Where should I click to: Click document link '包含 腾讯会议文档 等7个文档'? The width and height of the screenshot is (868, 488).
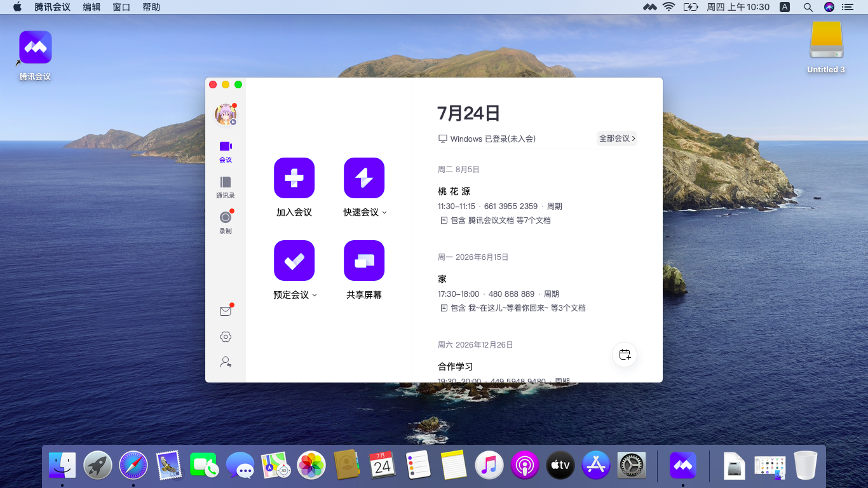pos(496,220)
